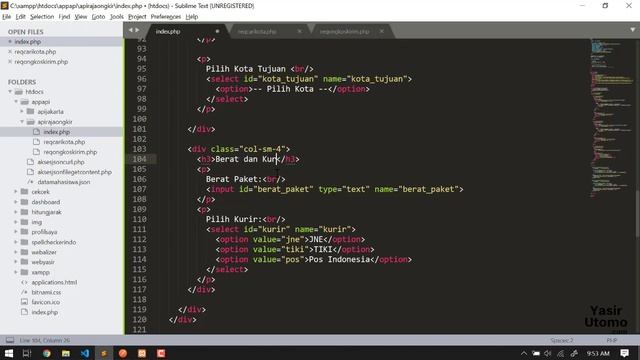Open reqcarikota.php in folder tree
This screenshot has height=360, width=640.
[x=64, y=142]
